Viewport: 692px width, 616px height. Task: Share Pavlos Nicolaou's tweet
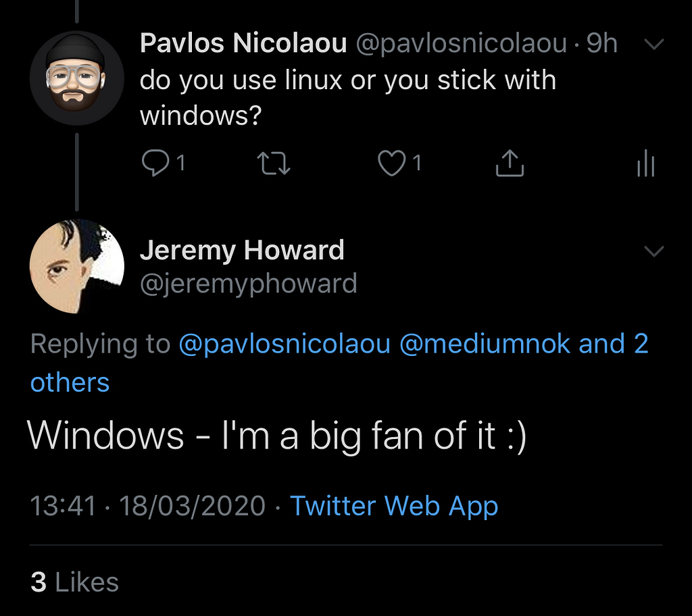(x=510, y=163)
